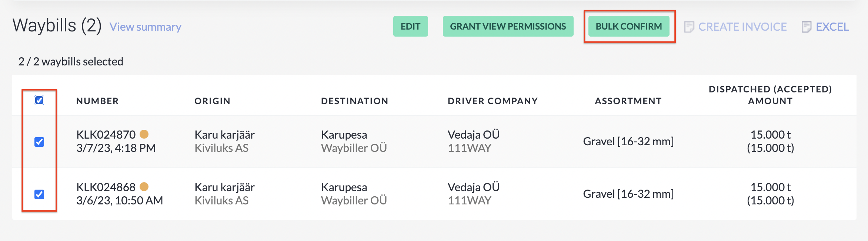The width and height of the screenshot is (868, 241).
Task: Uncheck the KLK024870 waybill checkbox
Action: [39, 142]
